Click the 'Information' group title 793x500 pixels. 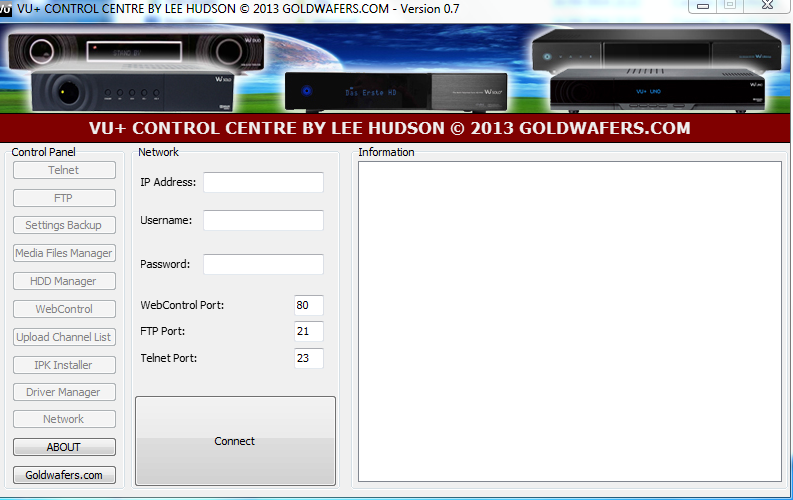tap(386, 152)
